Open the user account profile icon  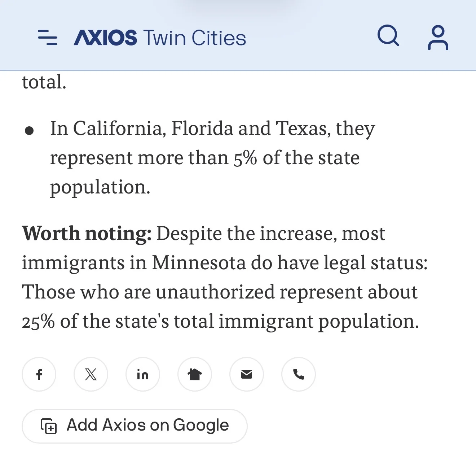pyautogui.click(x=438, y=37)
